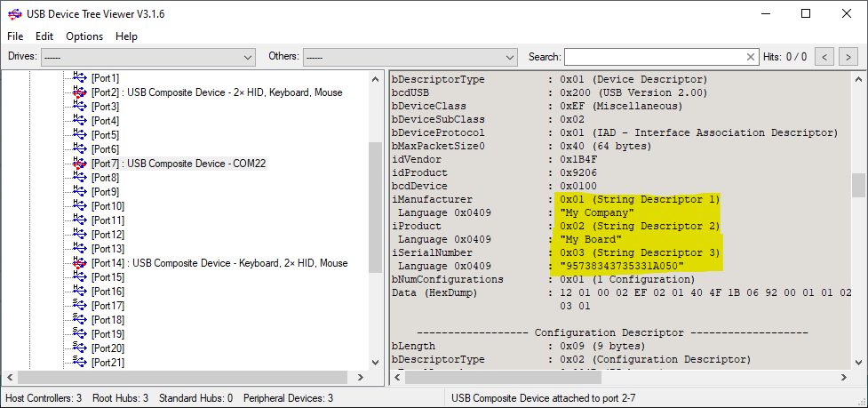The image size is (868, 408).
Task: Click the tree pane up scroll arrow
Action: point(375,78)
